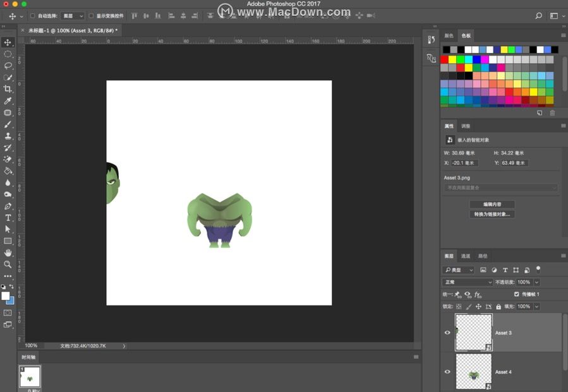Open the status bar info arrow

(124, 346)
